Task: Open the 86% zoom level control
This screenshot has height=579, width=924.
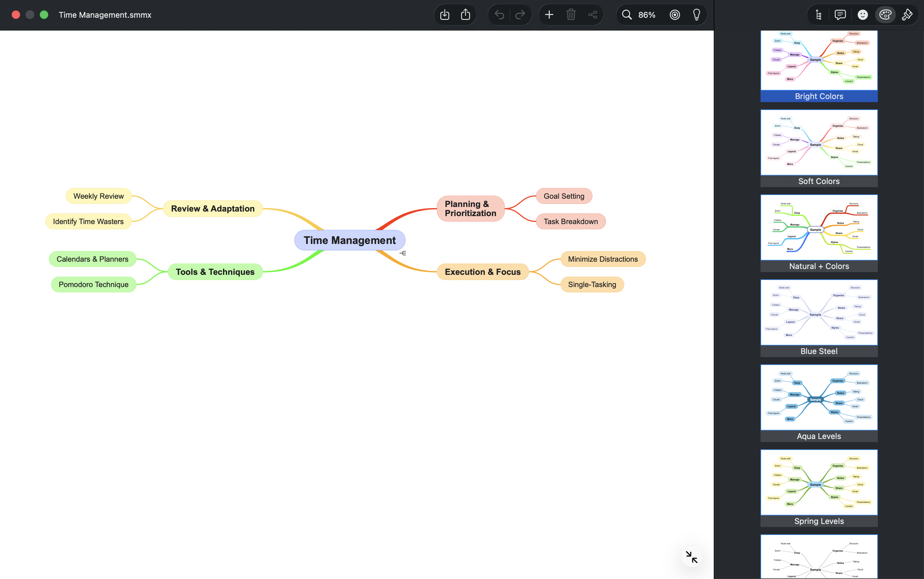Action: coord(647,15)
